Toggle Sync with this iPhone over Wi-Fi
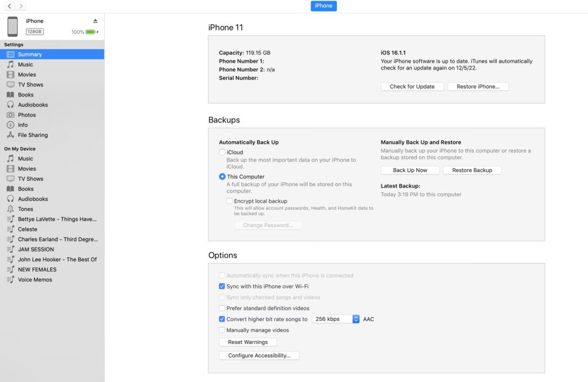The width and height of the screenshot is (588, 382). (222, 286)
